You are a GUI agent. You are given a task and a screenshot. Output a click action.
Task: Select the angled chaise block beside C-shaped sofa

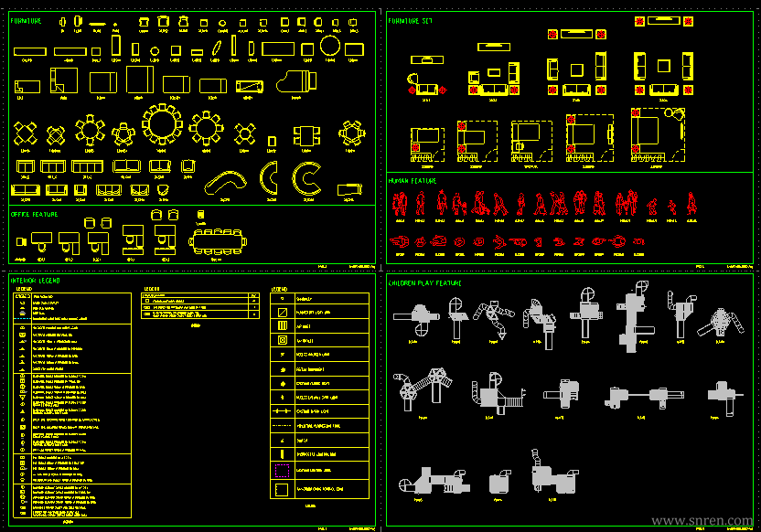(x=350, y=189)
